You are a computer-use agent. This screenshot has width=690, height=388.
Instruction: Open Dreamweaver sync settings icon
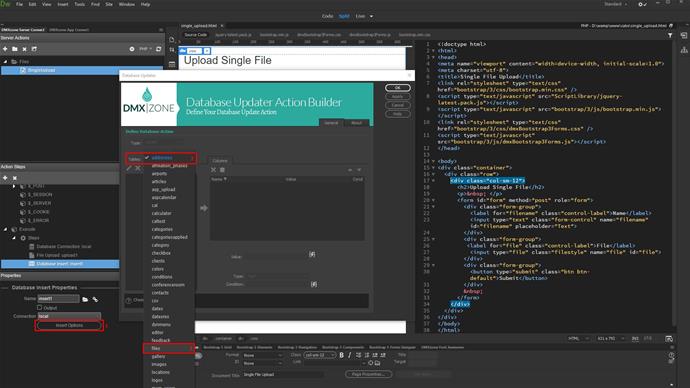pos(642,4)
